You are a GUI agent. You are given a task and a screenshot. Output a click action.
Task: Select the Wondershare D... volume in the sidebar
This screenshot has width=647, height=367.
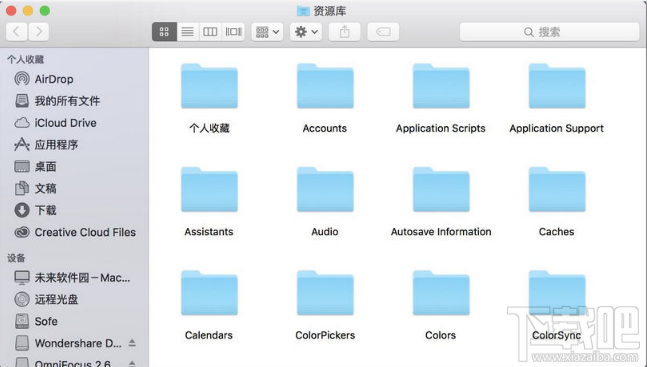coord(68,343)
